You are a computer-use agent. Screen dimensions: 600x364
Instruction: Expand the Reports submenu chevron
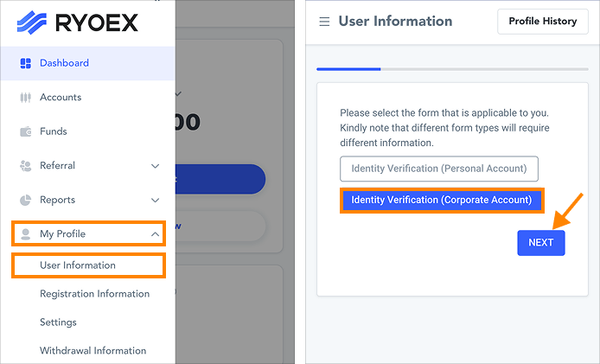tap(156, 200)
